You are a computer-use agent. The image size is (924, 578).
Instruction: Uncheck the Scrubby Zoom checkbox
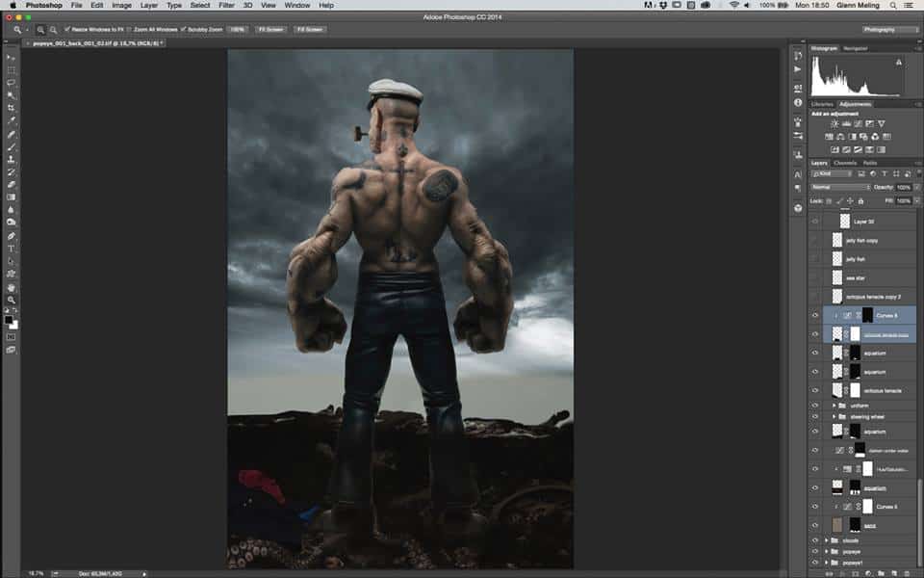click(x=184, y=30)
